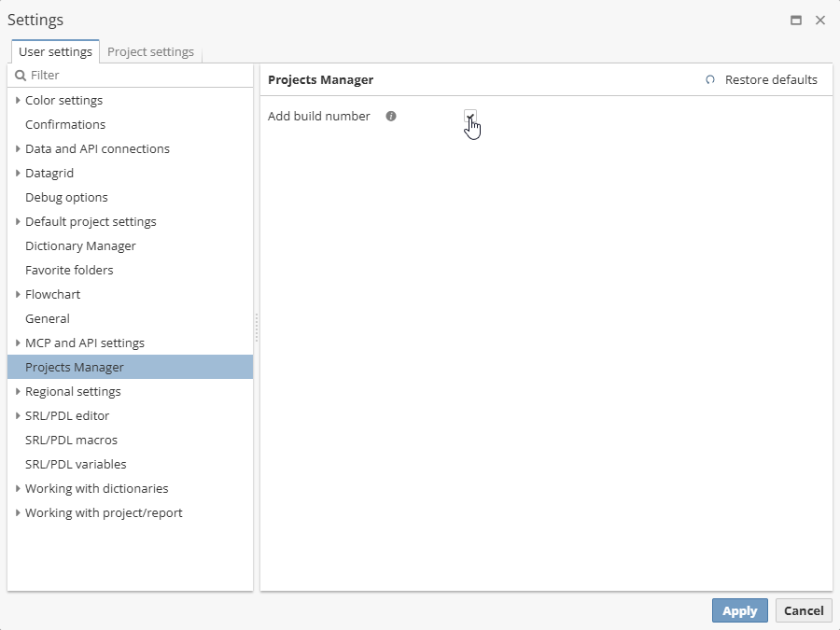The height and width of the screenshot is (630, 840).
Task: Close the Settings dialog with X
Action: (820, 21)
